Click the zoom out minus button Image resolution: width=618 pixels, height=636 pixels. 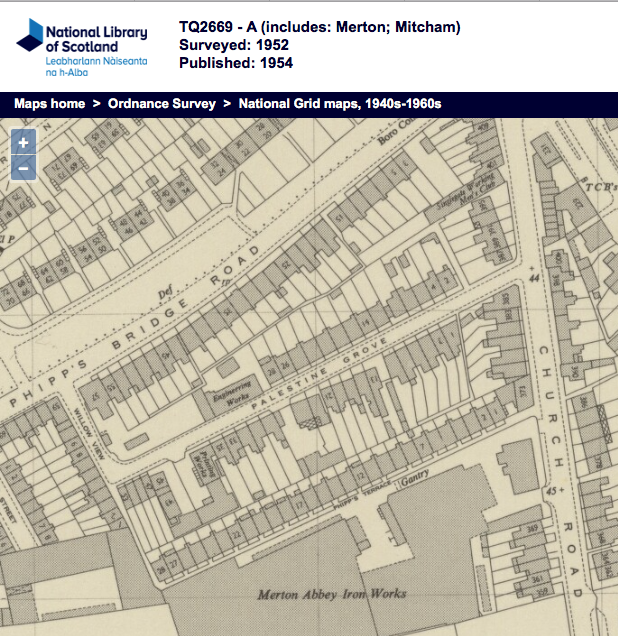[23, 168]
